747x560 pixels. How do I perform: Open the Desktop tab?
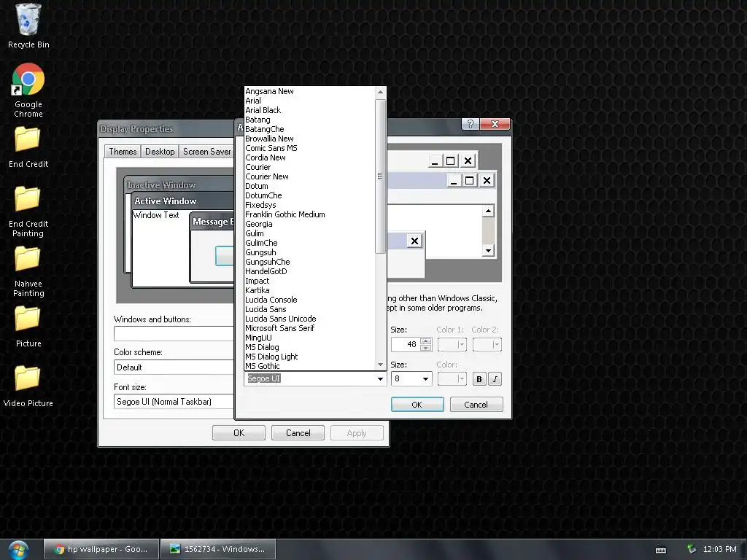click(160, 152)
